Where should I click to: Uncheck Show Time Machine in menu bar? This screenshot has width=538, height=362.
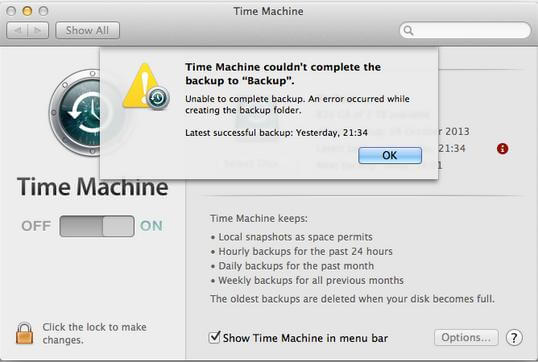[214, 337]
